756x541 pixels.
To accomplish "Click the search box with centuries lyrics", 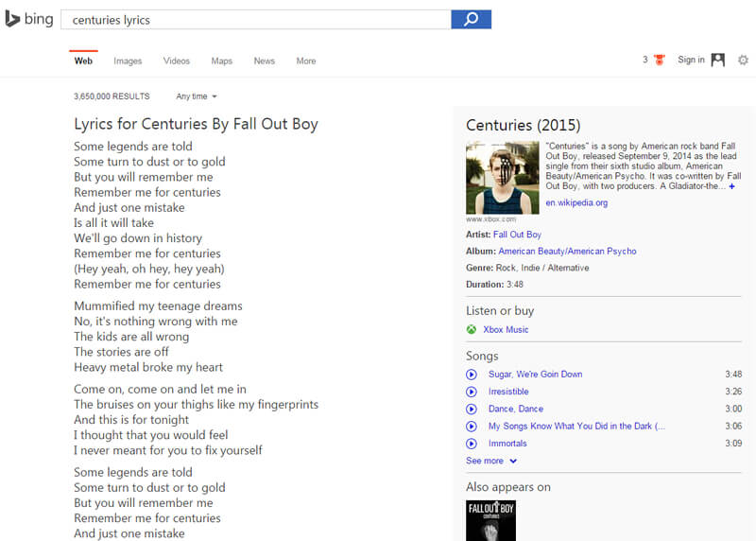I will (x=255, y=20).
